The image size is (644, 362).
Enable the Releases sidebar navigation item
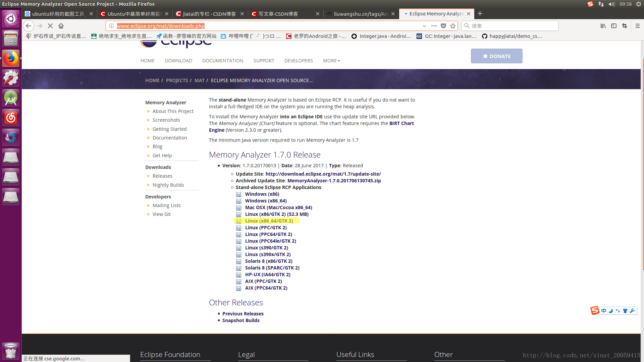point(162,176)
